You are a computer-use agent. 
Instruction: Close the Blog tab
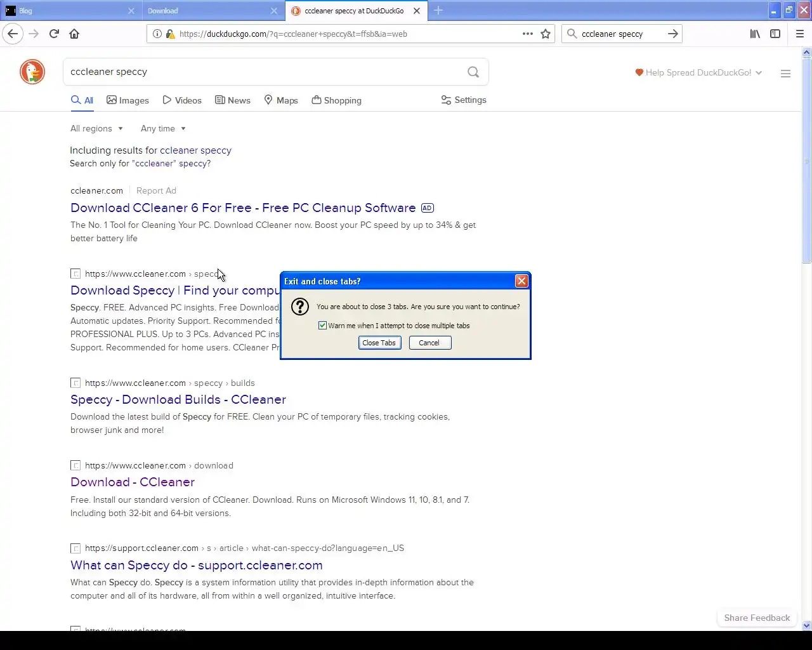pos(131,11)
